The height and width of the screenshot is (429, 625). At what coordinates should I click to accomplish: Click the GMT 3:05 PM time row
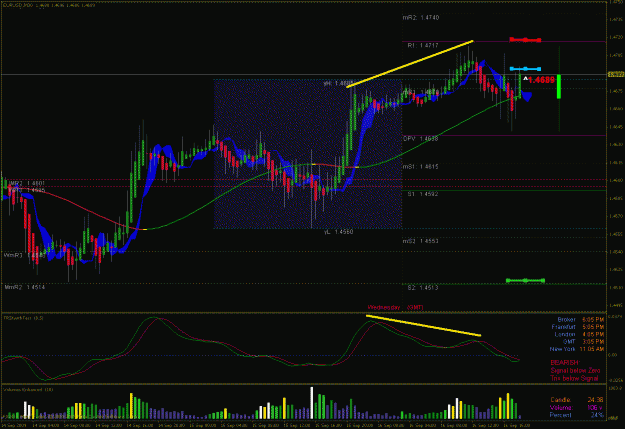tap(582, 342)
